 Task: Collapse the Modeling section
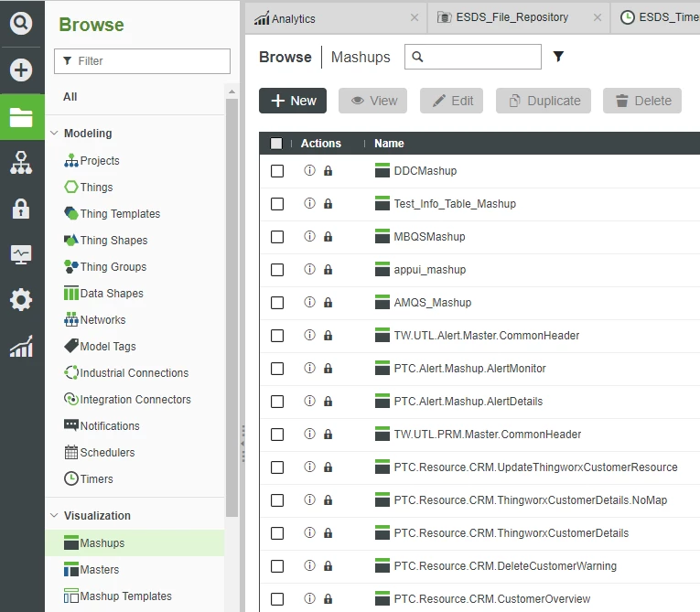[54, 133]
